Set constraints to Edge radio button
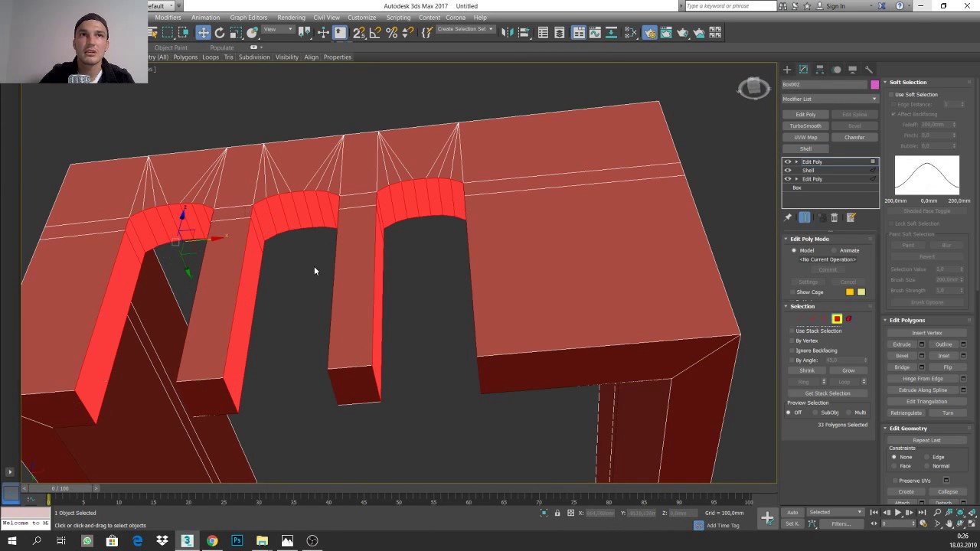The image size is (980, 551). (x=928, y=457)
